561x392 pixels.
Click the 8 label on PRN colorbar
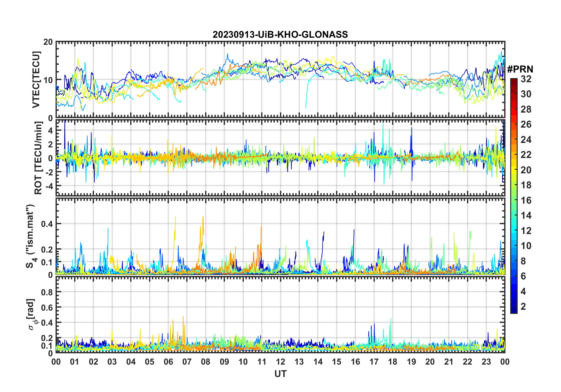coord(524,261)
